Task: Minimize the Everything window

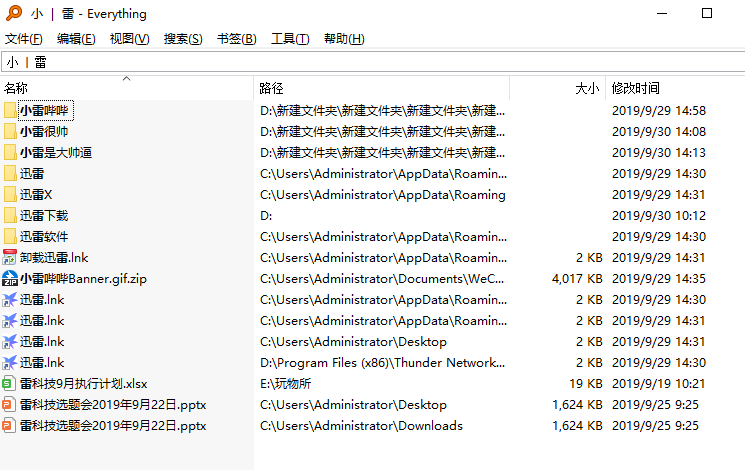Action: pos(662,13)
